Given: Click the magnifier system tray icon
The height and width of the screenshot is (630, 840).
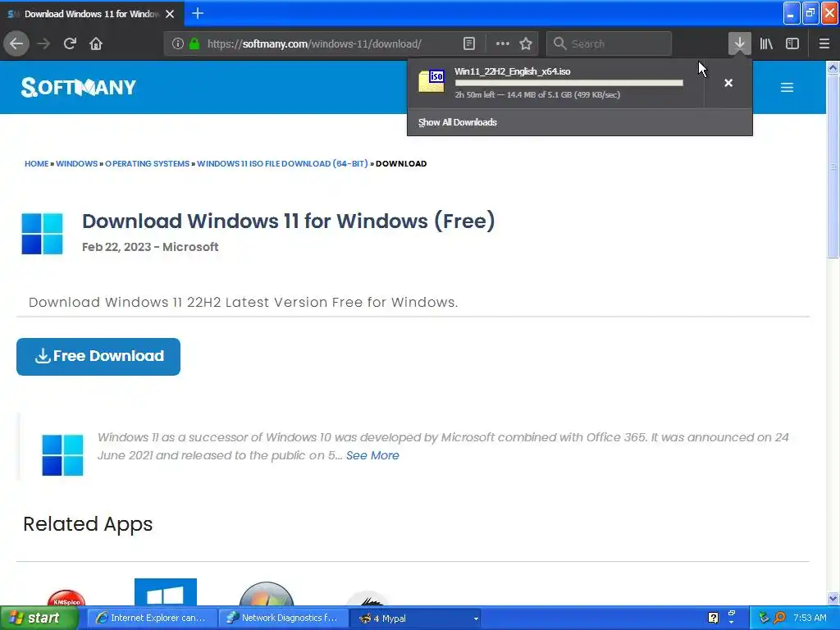Looking at the screenshot, I should coord(780,618).
